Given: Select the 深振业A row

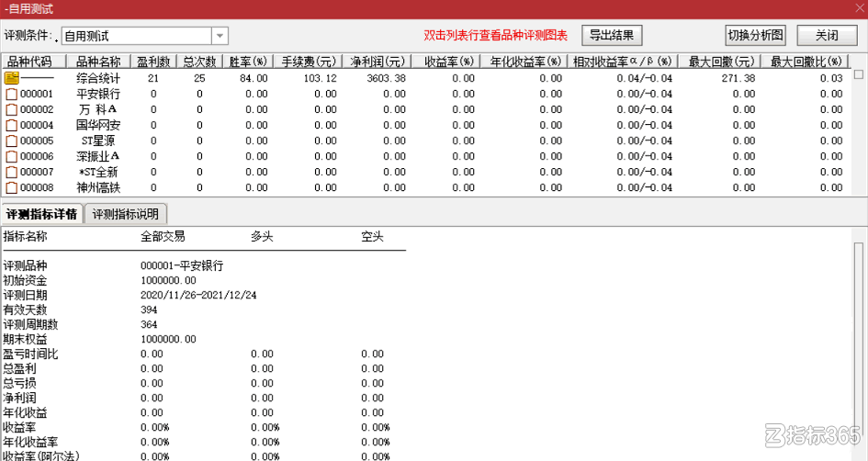Looking at the screenshot, I should (426, 157).
